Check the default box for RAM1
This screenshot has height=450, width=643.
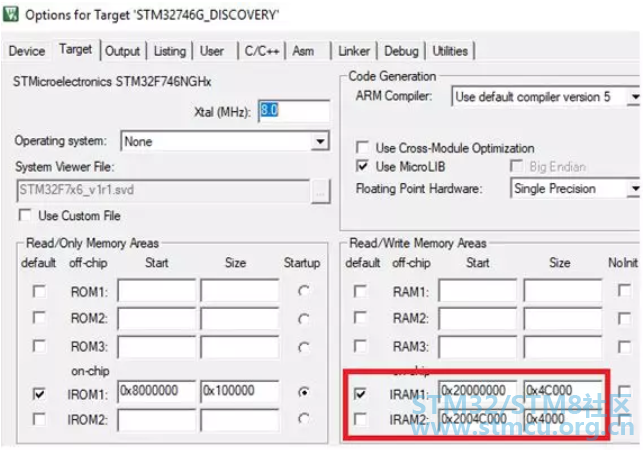[360, 292]
